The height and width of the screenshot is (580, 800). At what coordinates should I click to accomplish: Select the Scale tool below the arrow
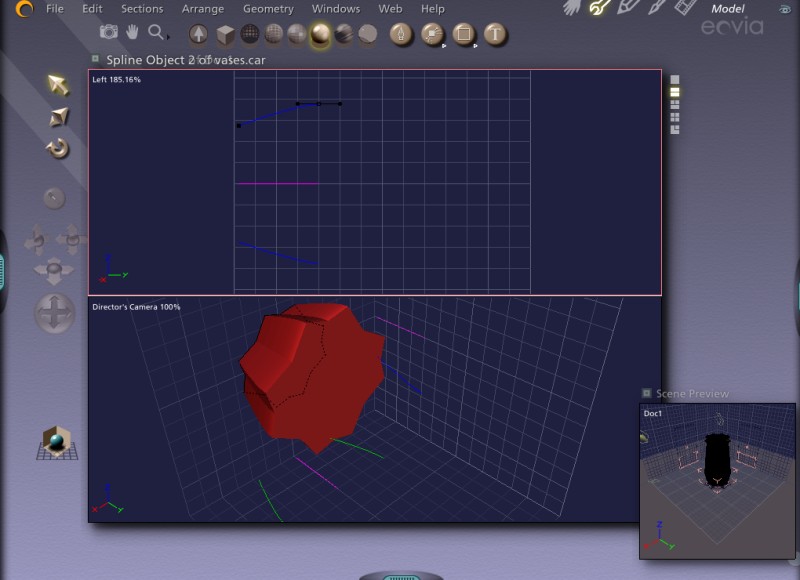pyautogui.click(x=58, y=117)
